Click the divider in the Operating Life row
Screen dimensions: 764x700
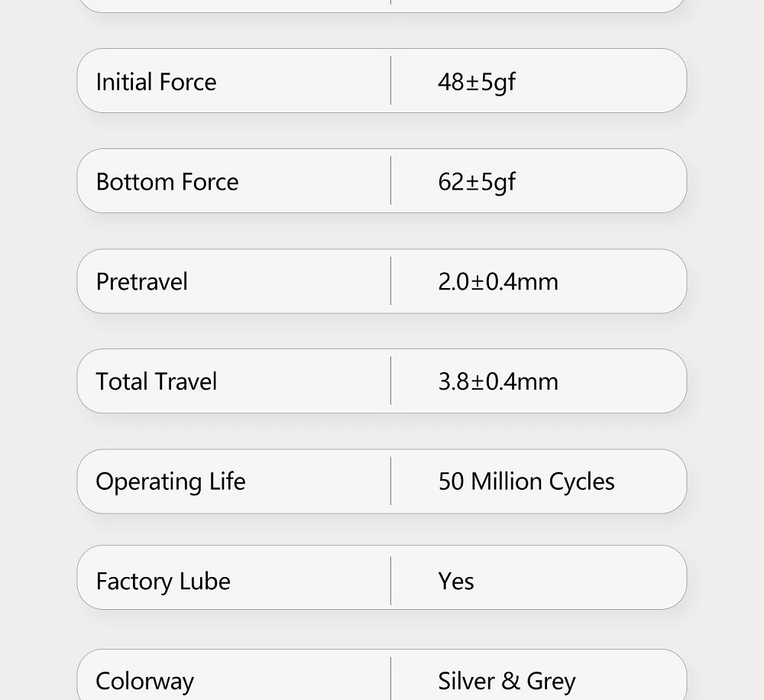[391, 481]
